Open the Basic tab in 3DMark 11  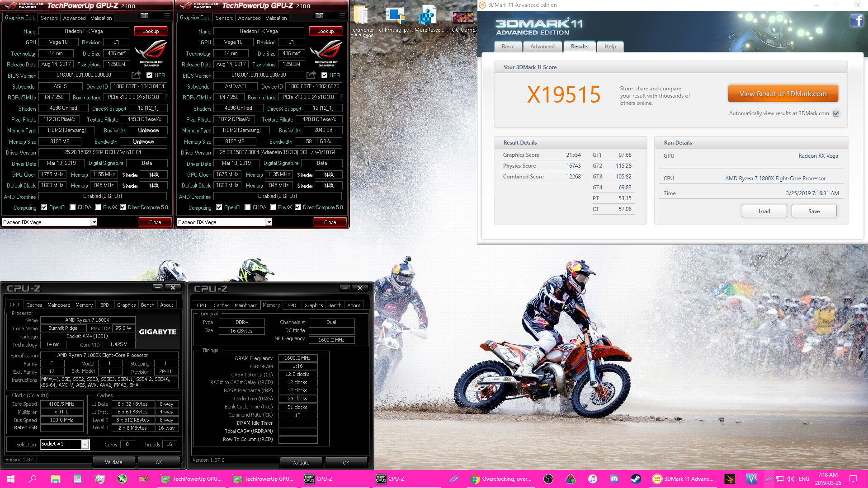coord(508,47)
